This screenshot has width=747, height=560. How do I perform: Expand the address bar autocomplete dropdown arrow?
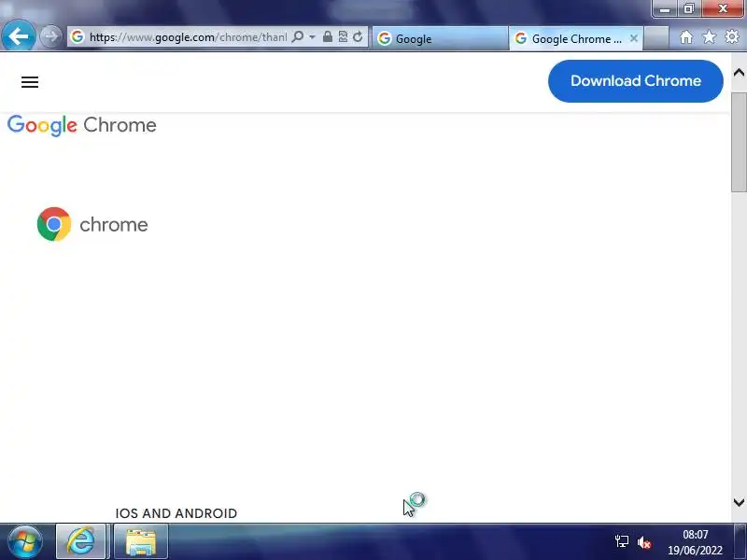312,36
